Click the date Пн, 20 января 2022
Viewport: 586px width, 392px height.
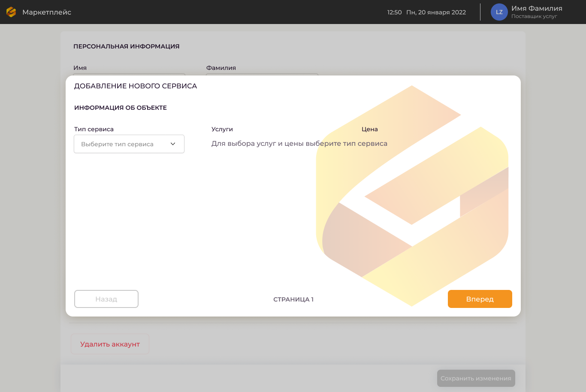coord(436,12)
